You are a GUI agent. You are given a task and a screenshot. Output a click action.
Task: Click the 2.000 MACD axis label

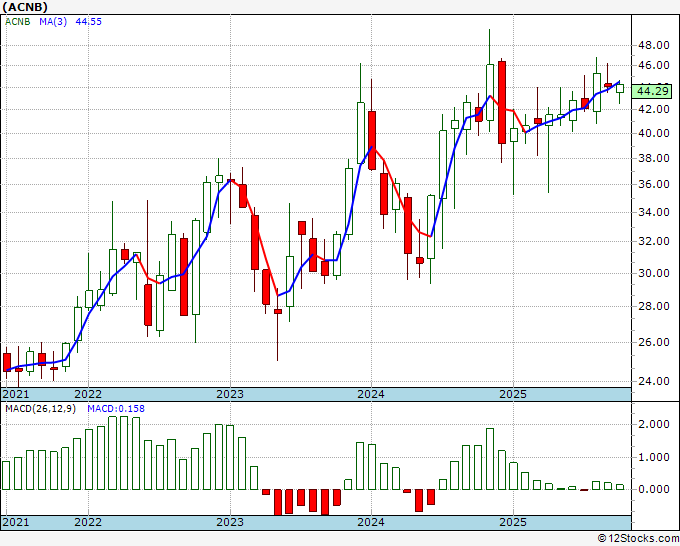click(654, 424)
